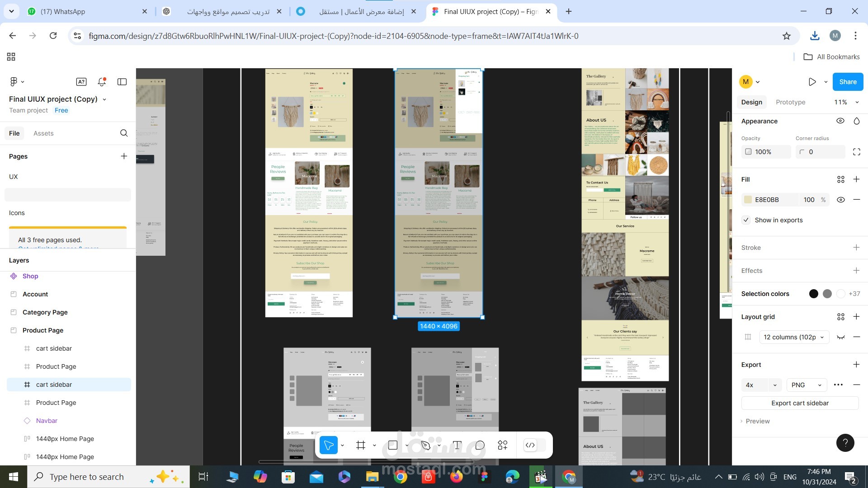Viewport: 868px width, 488px height.
Task: Select the Comment tool
Action: click(x=480, y=446)
